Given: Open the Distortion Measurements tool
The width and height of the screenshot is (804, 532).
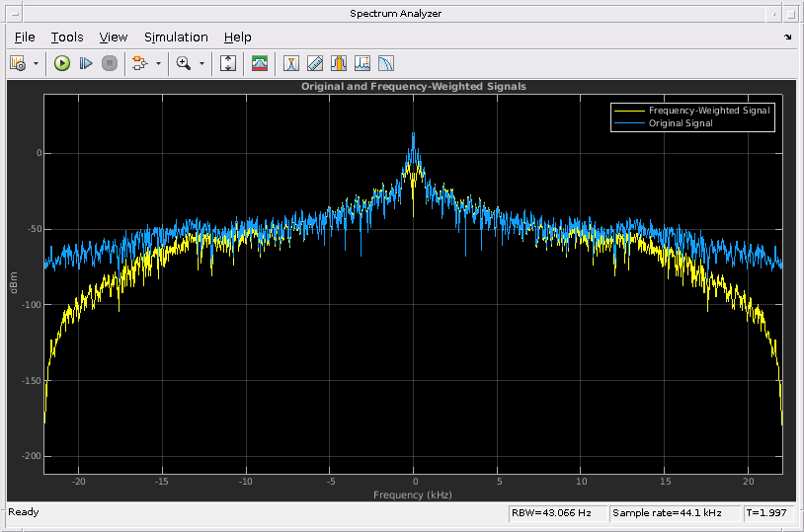Looking at the screenshot, I should (x=362, y=63).
